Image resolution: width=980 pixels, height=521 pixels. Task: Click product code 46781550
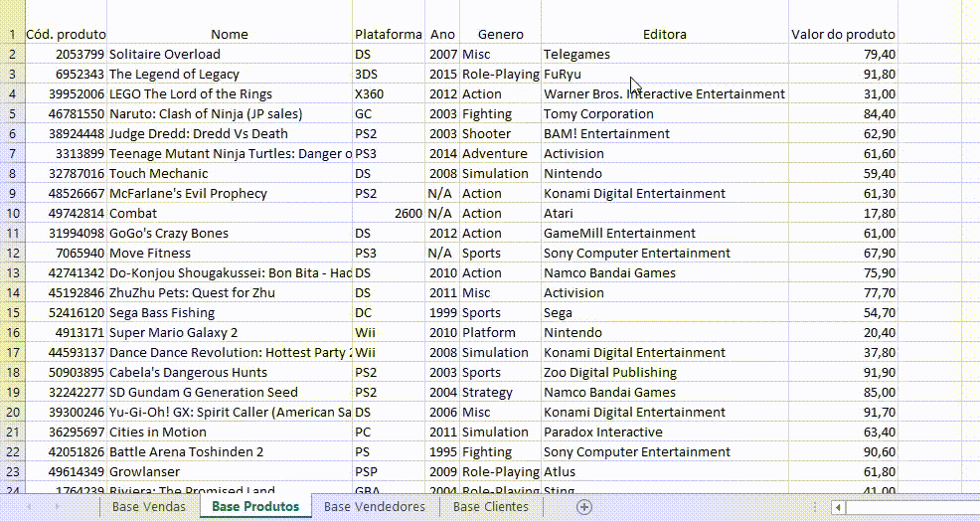pos(66,113)
